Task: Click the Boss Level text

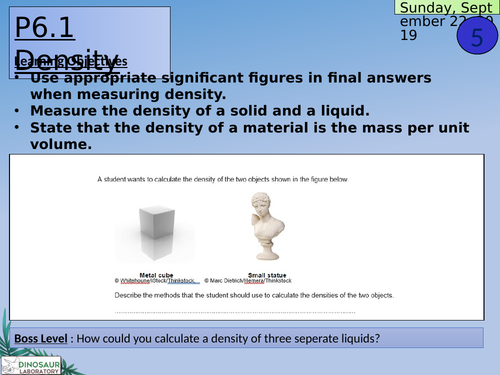Action: tap(41, 338)
